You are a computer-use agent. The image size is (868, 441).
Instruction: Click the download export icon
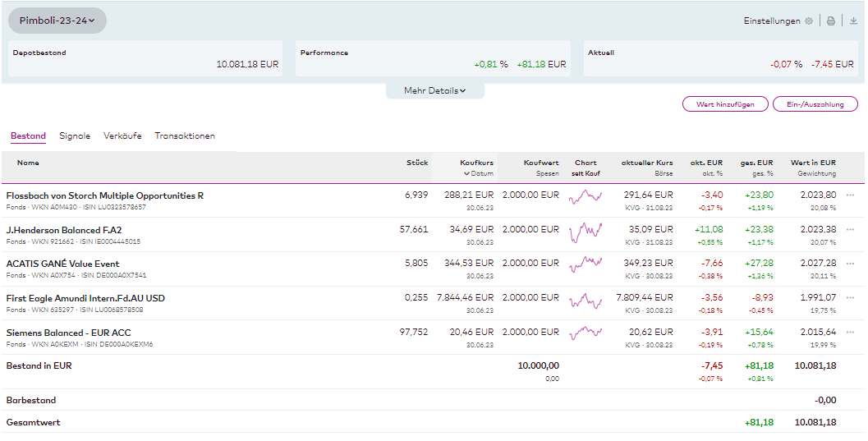click(x=853, y=21)
